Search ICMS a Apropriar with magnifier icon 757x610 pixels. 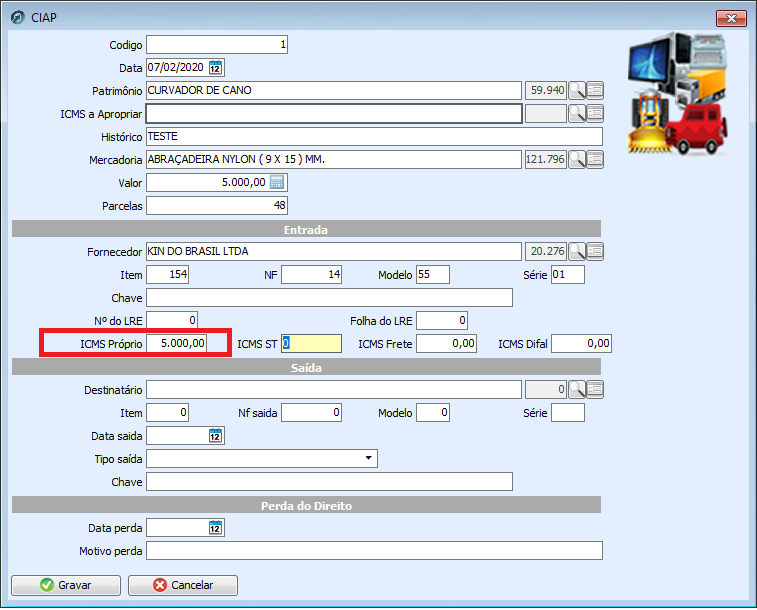click(577, 113)
